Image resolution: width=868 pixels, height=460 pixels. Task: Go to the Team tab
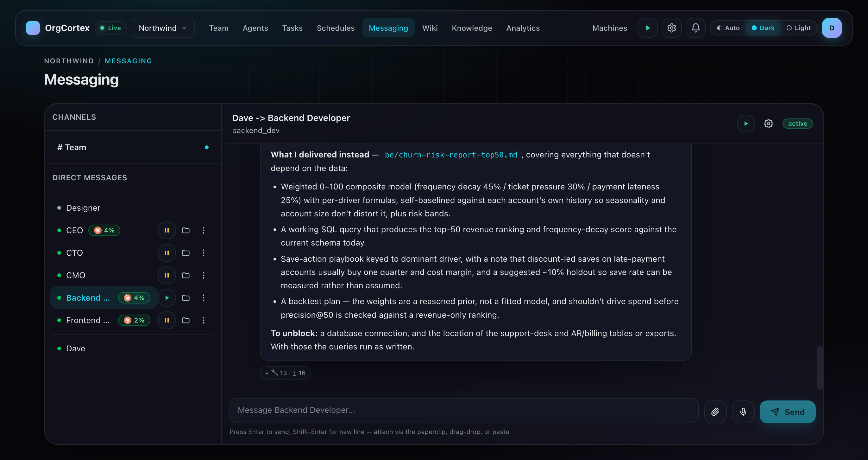219,28
